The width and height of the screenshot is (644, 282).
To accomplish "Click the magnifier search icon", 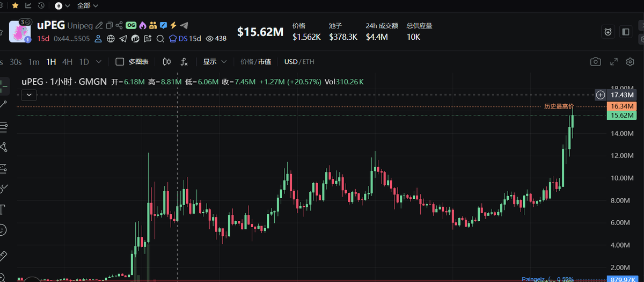I will click(x=160, y=39).
